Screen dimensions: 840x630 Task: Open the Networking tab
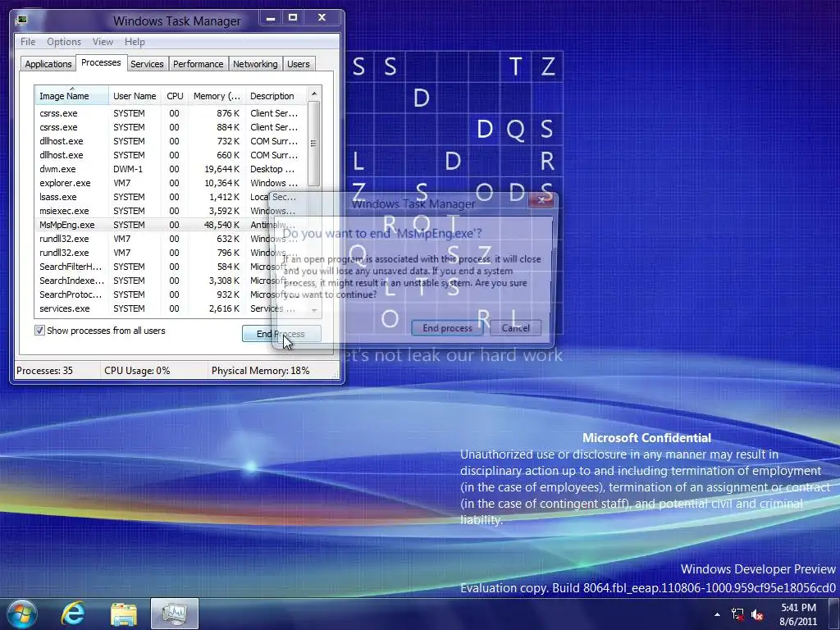click(x=255, y=64)
